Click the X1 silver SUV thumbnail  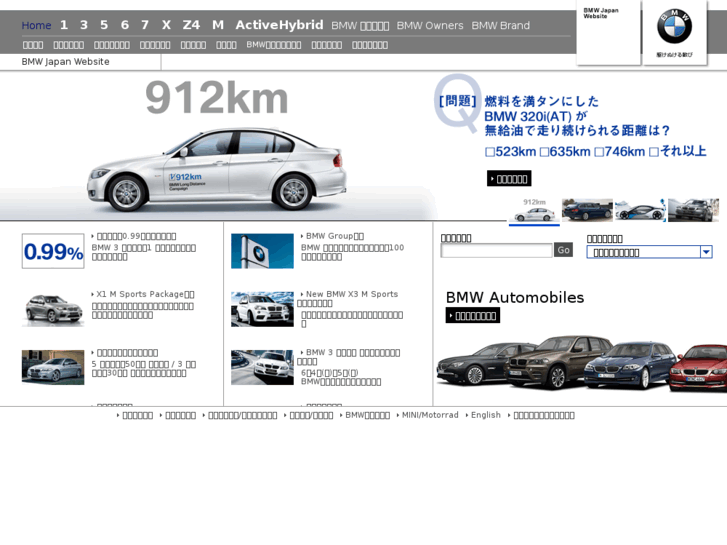(x=53, y=309)
